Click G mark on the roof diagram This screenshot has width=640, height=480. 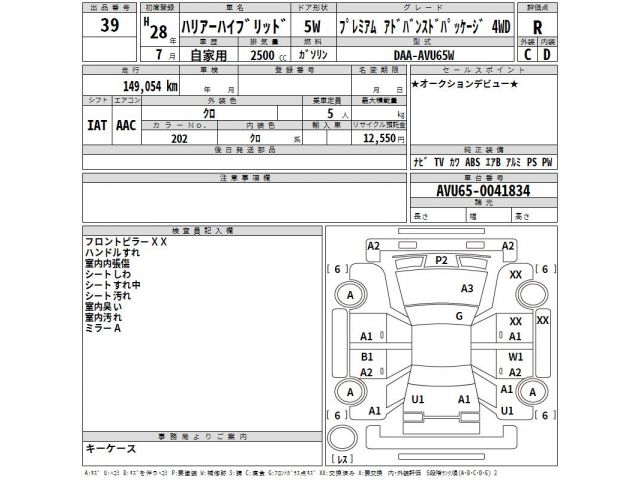pyautogui.click(x=459, y=316)
